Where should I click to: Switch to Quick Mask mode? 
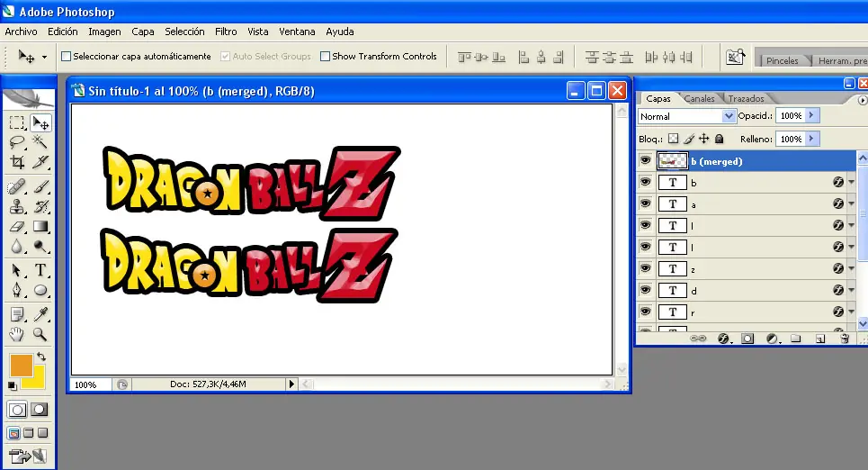[40, 410]
